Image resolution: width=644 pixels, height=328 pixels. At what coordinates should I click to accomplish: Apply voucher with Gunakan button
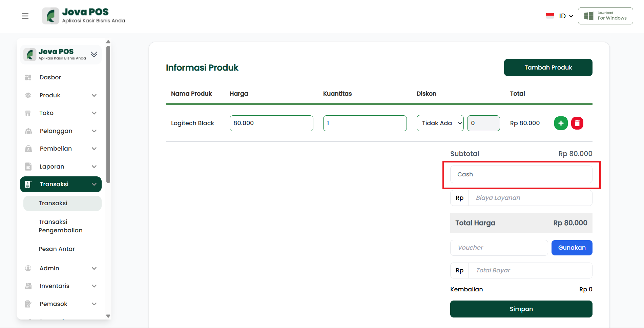pos(572,248)
